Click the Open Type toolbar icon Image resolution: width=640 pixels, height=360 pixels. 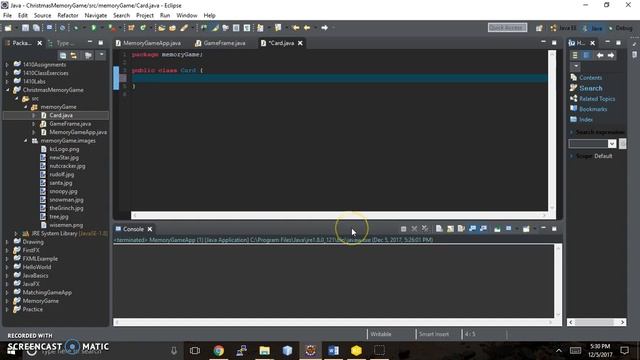(x=162, y=28)
